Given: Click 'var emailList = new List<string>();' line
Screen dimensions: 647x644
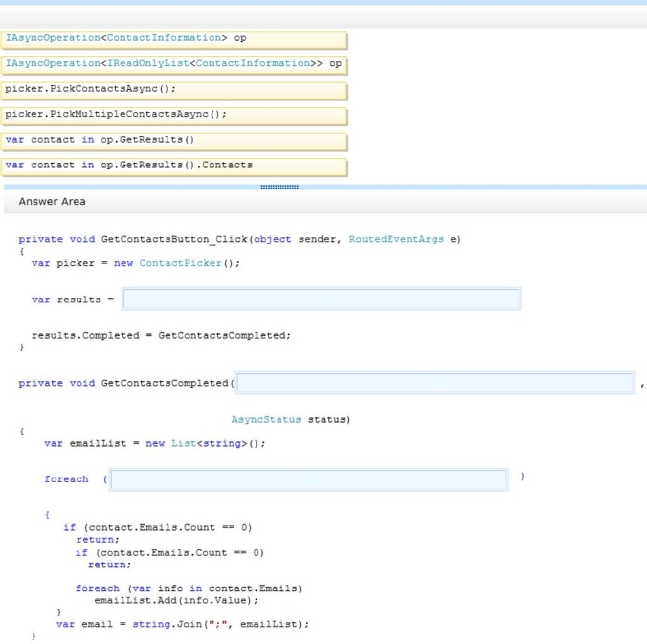Looking at the screenshot, I should pos(155,443).
